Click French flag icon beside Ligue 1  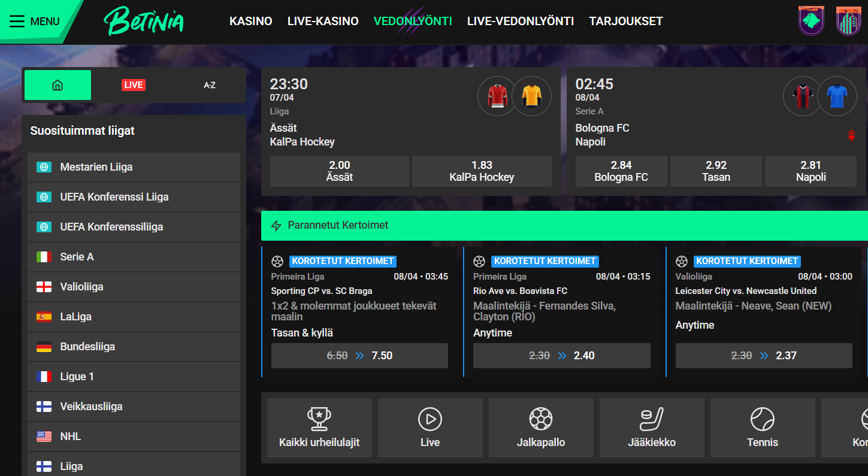(x=44, y=377)
